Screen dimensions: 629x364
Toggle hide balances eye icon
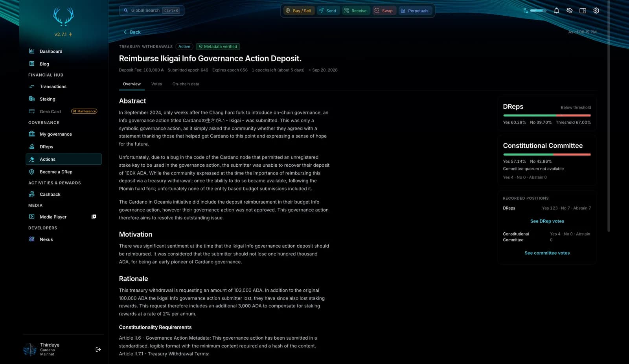(x=569, y=11)
